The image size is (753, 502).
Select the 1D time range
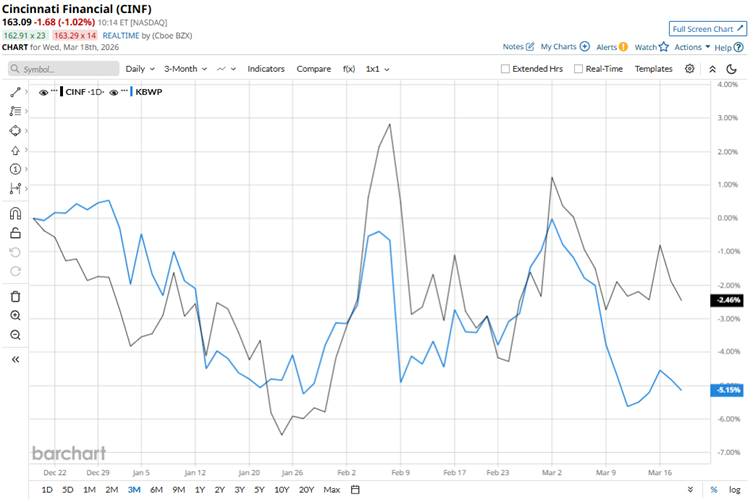tap(47, 490)
